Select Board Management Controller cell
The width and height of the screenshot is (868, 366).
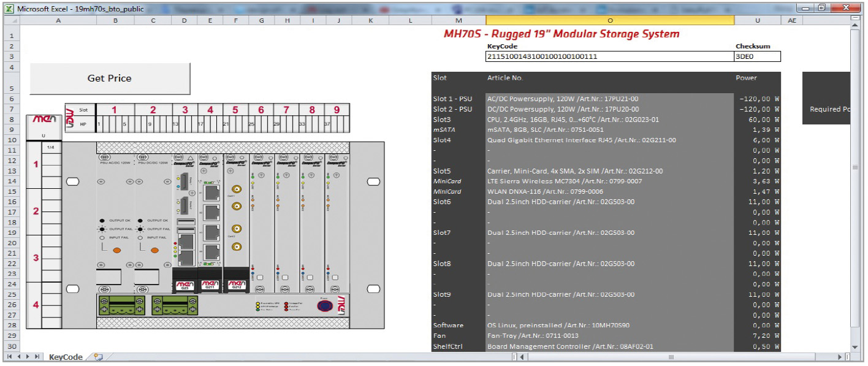click(x=610, y=346)
